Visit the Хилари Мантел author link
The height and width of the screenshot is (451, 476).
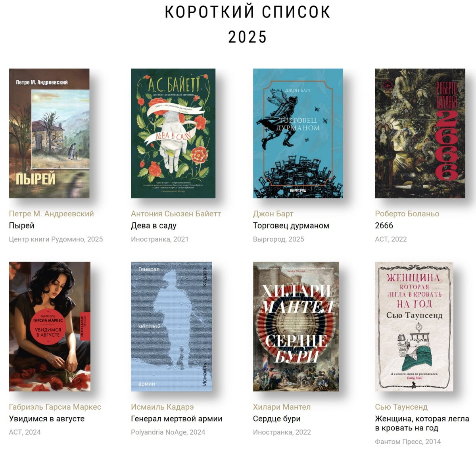(282, 407)
